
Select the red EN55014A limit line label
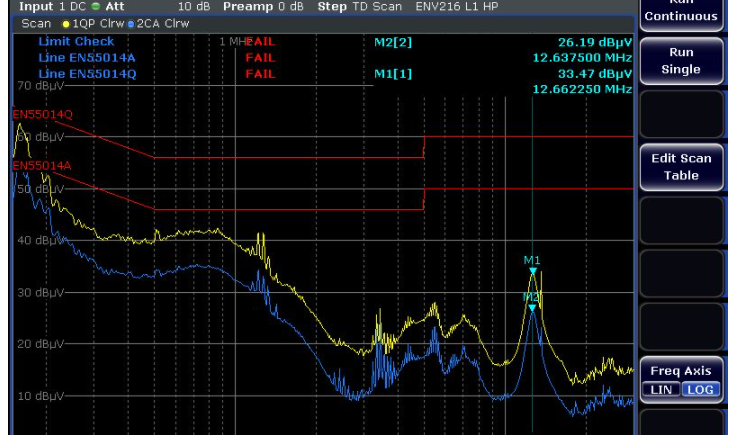coord(41,165)
